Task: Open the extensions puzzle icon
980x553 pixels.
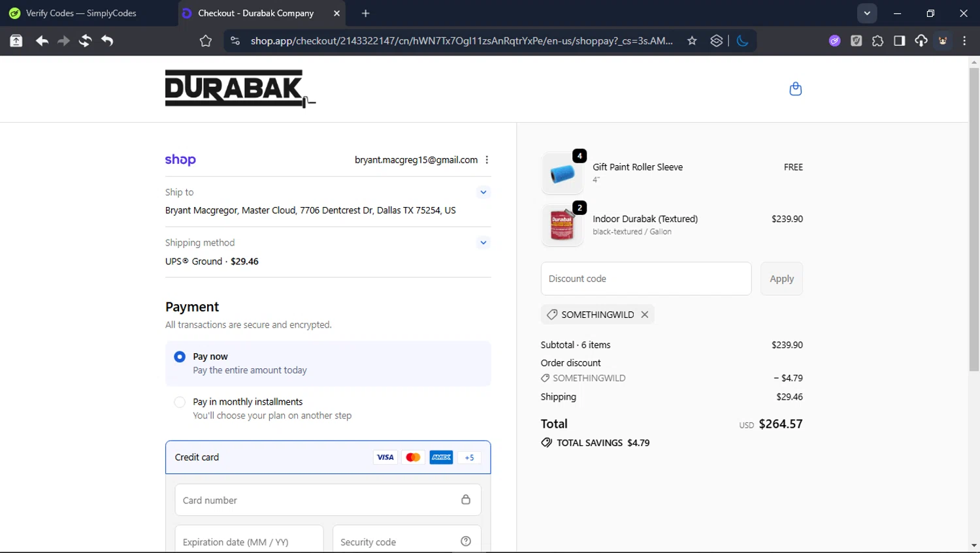Action: tap(877, 40)
